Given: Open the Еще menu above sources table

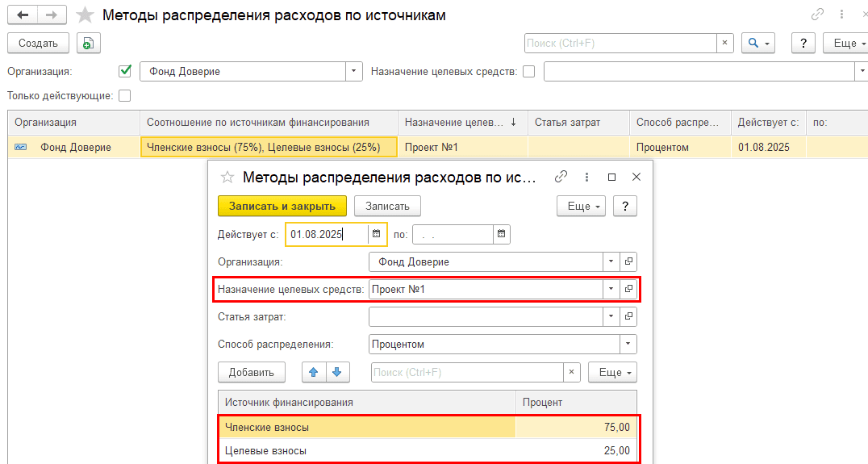Looking at the screenshot, I should (x=612, y=372).
